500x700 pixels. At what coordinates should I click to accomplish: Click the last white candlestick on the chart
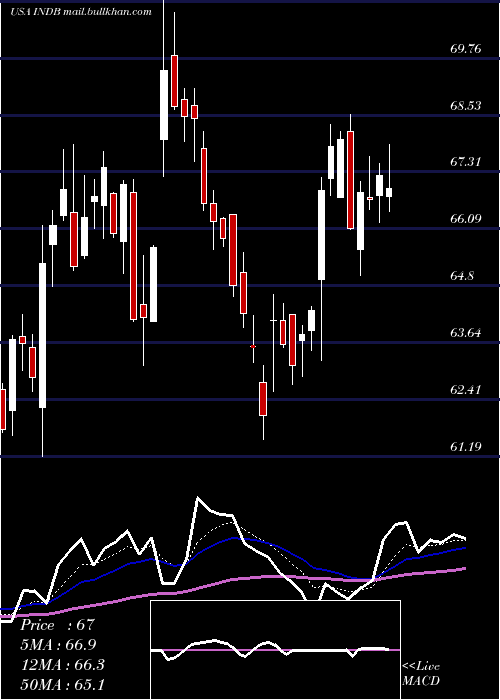coord(389,192)
